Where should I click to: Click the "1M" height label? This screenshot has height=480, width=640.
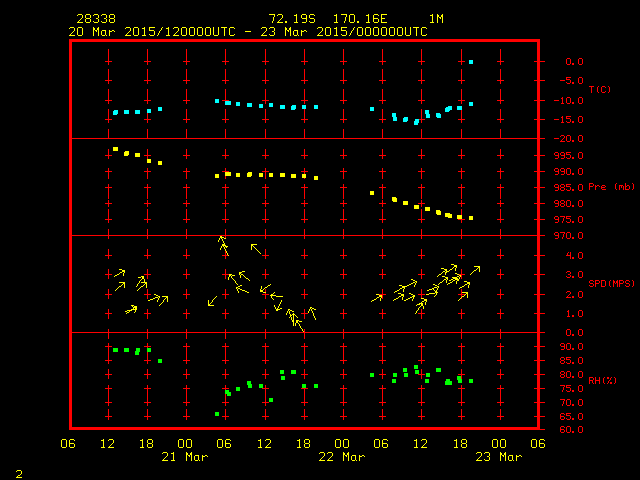tap(436, 19)
